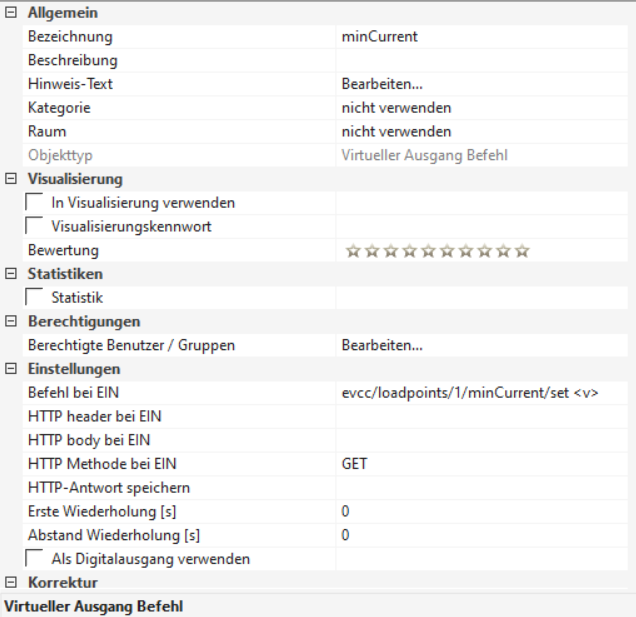Viewport: 636px width, 617px height.
Task: Select the Bewertung property label
Action: (x=63, y=250)
